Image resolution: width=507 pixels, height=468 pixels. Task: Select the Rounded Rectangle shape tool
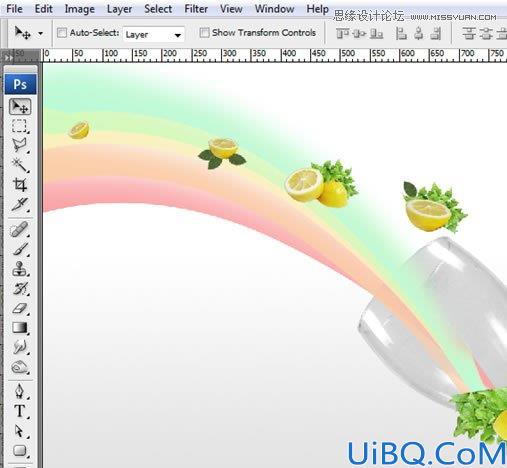[x=19, y=450]
